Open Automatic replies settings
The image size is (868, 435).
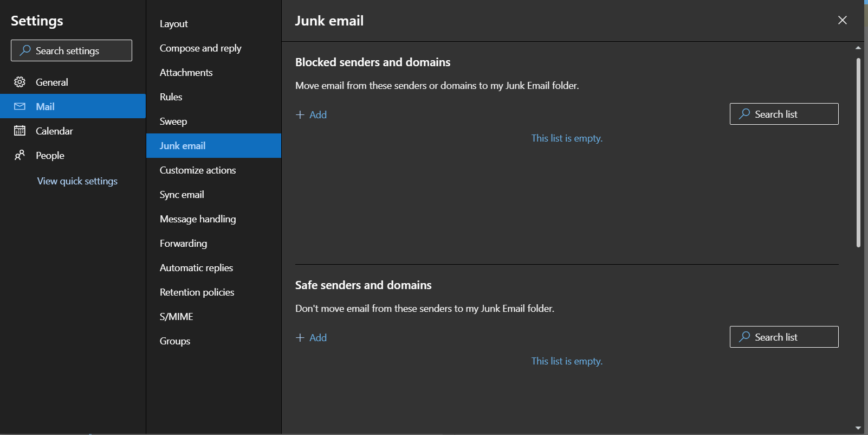coord(213,268)
